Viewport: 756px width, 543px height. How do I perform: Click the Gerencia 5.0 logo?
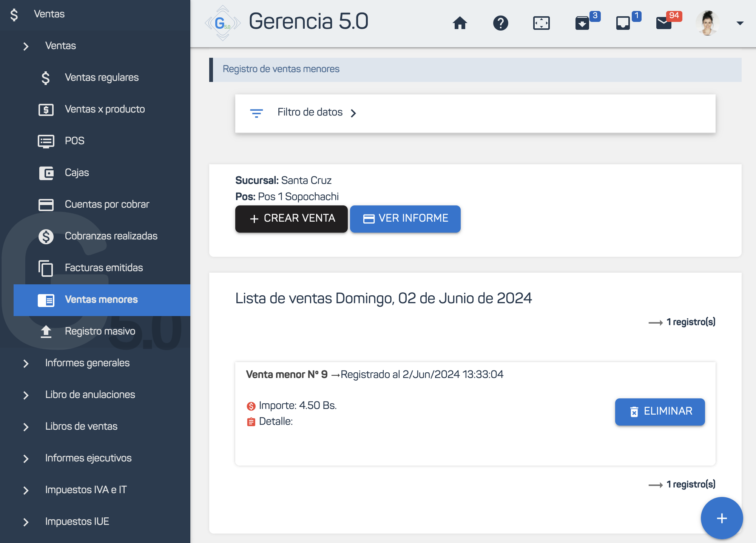(222, 23)
